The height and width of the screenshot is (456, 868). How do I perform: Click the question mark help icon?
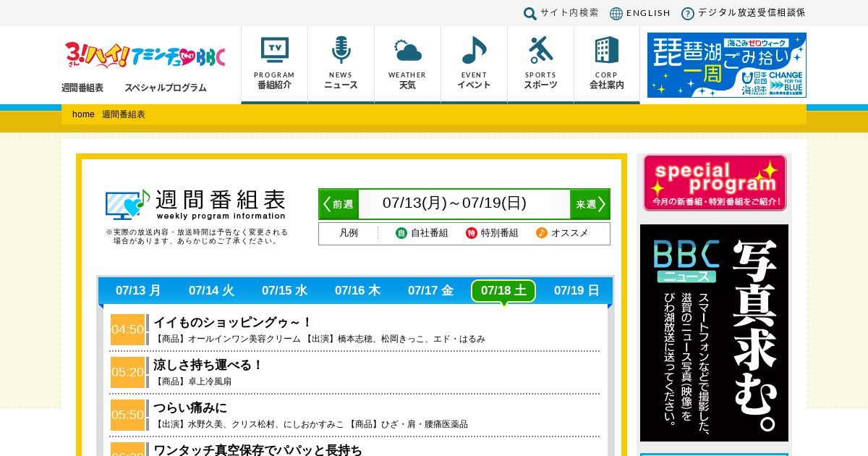point(688,13)
